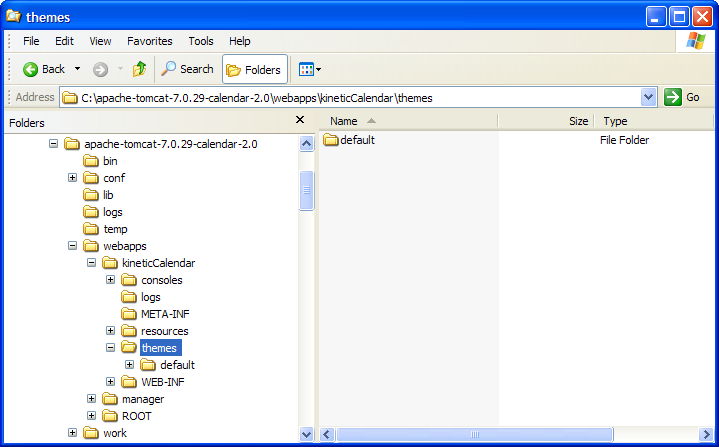Expand the conf folder node
Screen dimensions: 719x447
[72, 178]
